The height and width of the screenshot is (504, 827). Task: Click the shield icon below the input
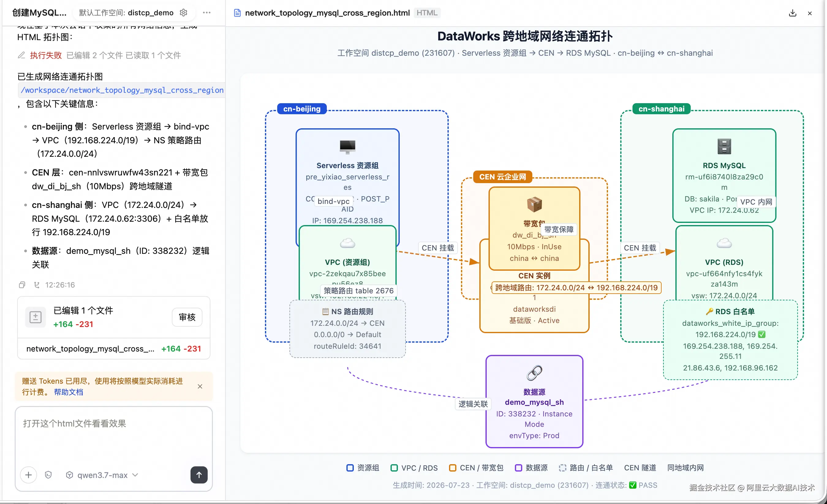[48, 475]
